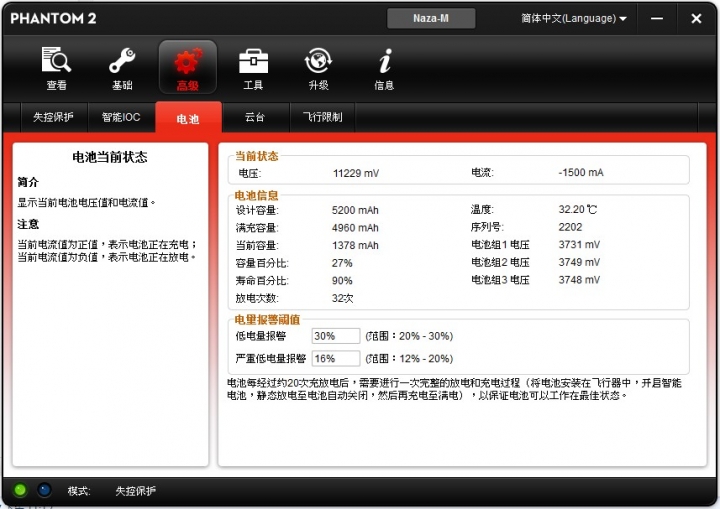
Task: Close the PHANTOM 2 window
Action: pos(696,18)
